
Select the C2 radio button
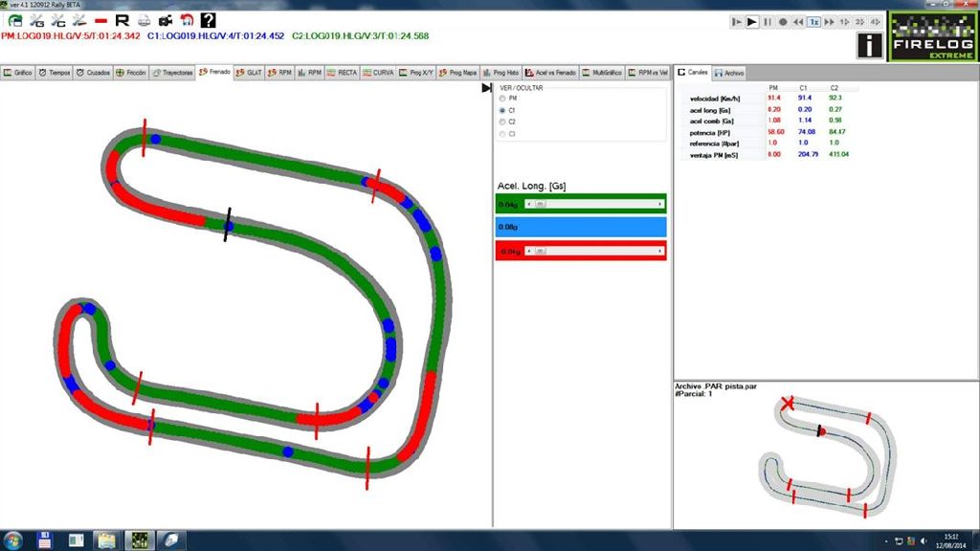[502, 121]
